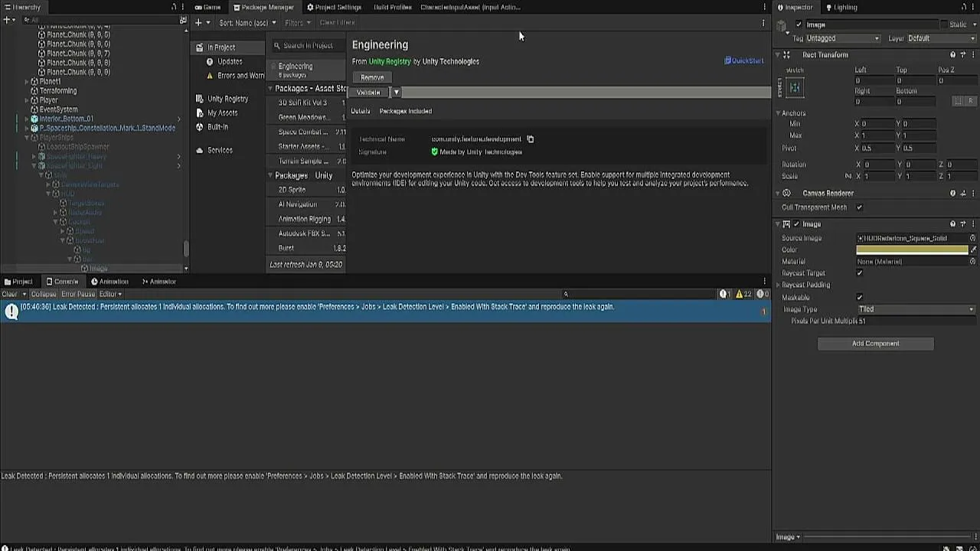
Task: Switch to the Animator tab
Action: [x=158, y=282]
